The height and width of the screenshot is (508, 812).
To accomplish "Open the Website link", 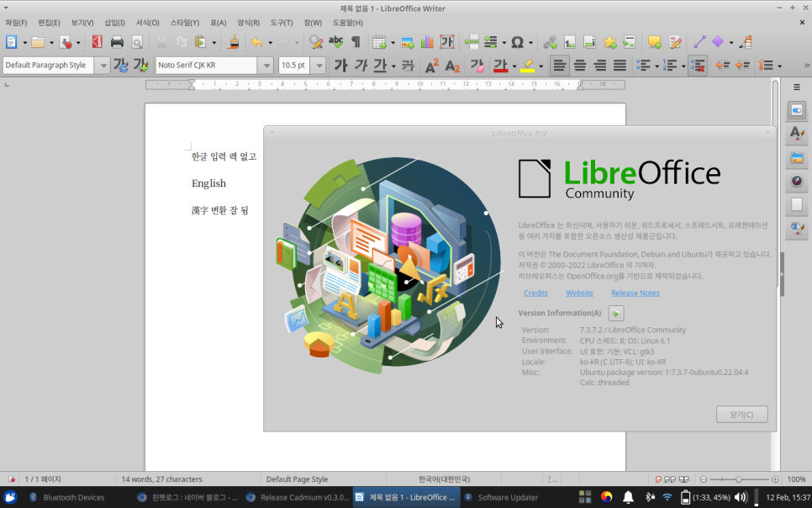I will tap(579, 293).
